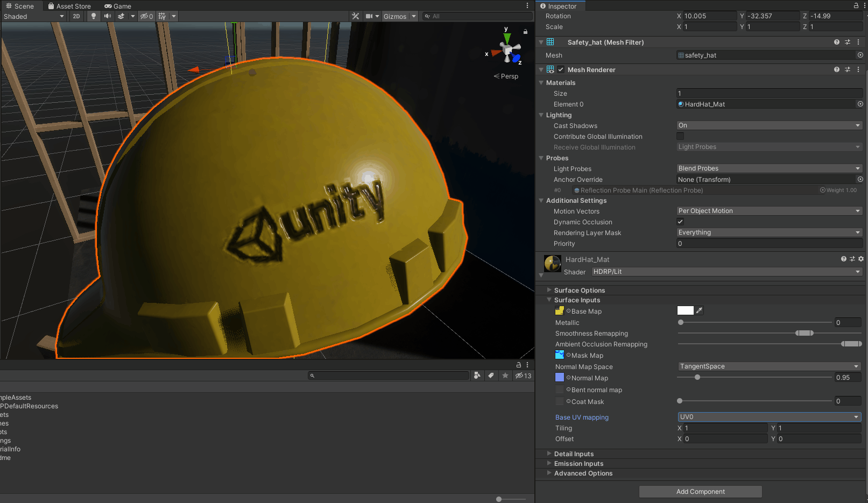Filter project assets by label icon
The height and width of the screenshot is (503, 868).
pos(491,376)
